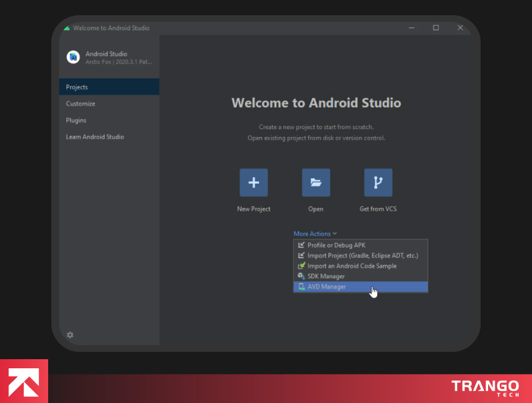Click the Profile or Debug APK icon
532x403 pixels.
[x=300, y=245]
